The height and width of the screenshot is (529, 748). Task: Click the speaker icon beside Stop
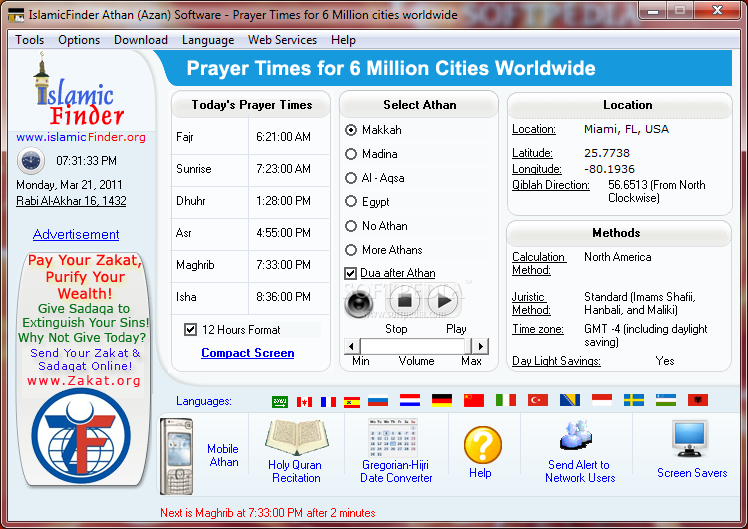359,303
